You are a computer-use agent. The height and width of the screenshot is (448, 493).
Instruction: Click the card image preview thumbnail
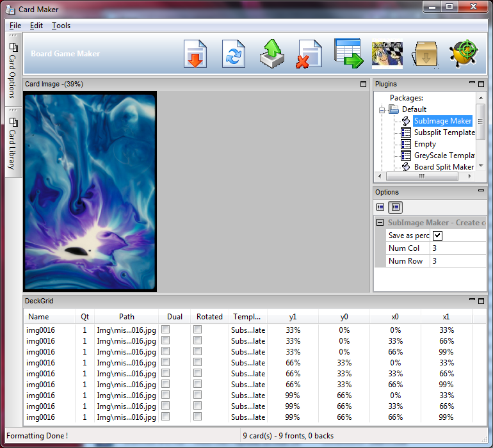click(90, 191)
